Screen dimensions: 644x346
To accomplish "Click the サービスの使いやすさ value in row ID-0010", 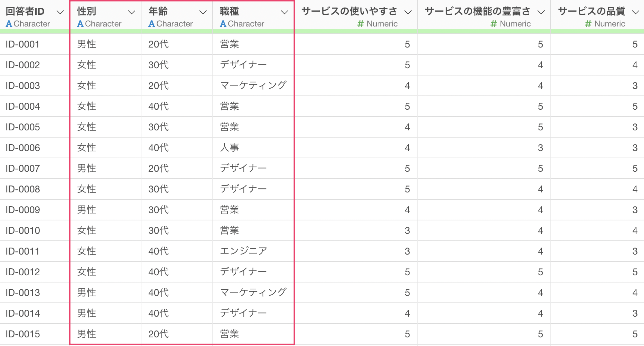I will (407, 230).
